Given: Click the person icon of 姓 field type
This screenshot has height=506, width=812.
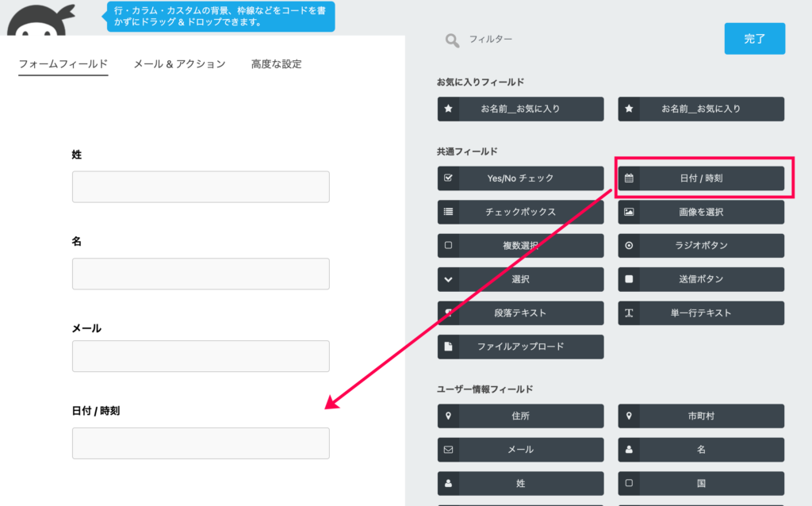Looking at the screenshot, I should pos(449,483).
